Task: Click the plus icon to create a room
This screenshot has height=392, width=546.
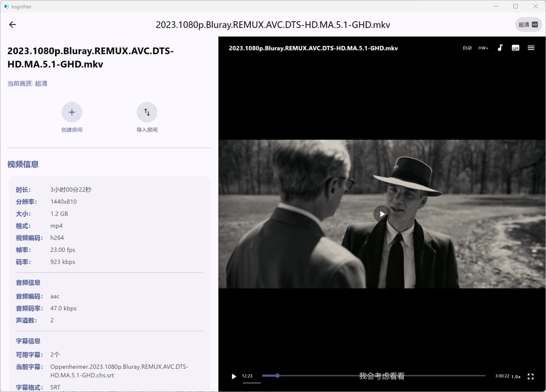Action: pyautogui.click(x=72, y=112)
